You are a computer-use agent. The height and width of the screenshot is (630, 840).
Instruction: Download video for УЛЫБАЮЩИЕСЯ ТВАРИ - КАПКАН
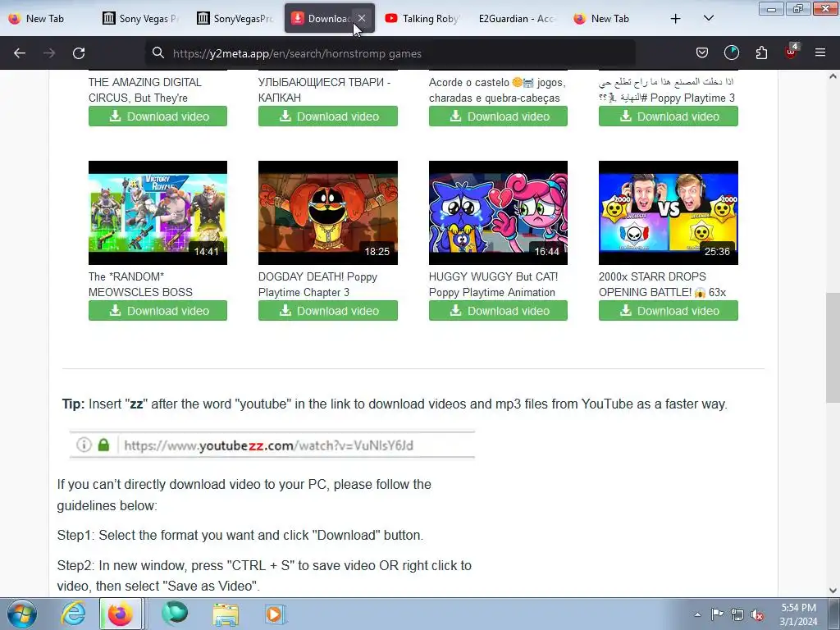click(x=328, y=116)
